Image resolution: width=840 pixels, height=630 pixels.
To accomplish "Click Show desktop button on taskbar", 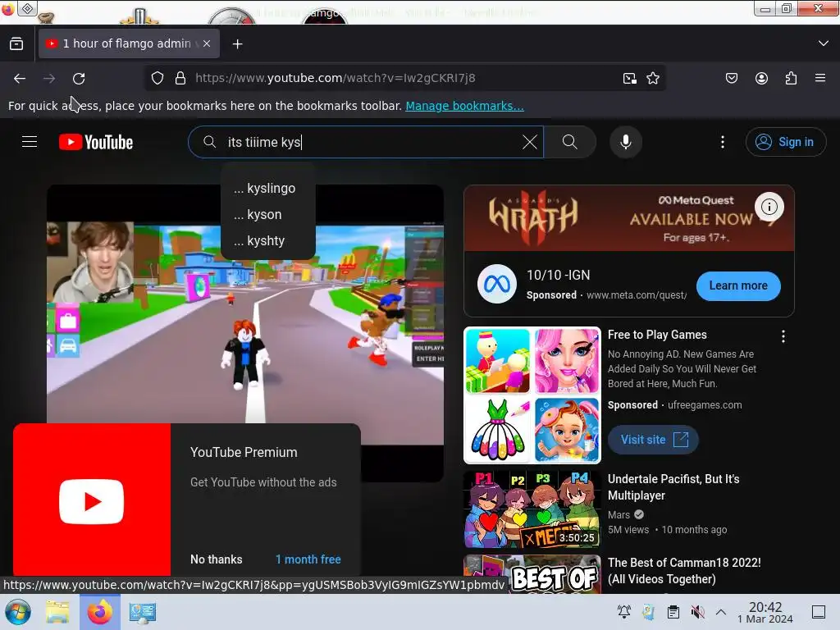I will 819,612.
